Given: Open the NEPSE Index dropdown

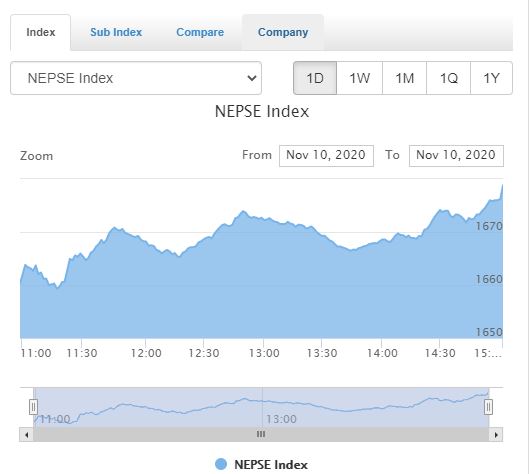Looking at the screenshot, I should 136,78.
